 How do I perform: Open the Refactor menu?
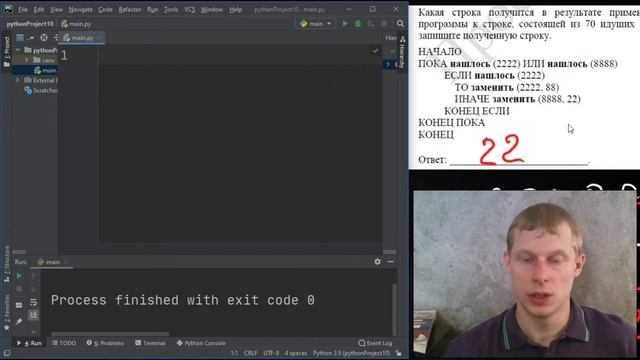point(129,9)
